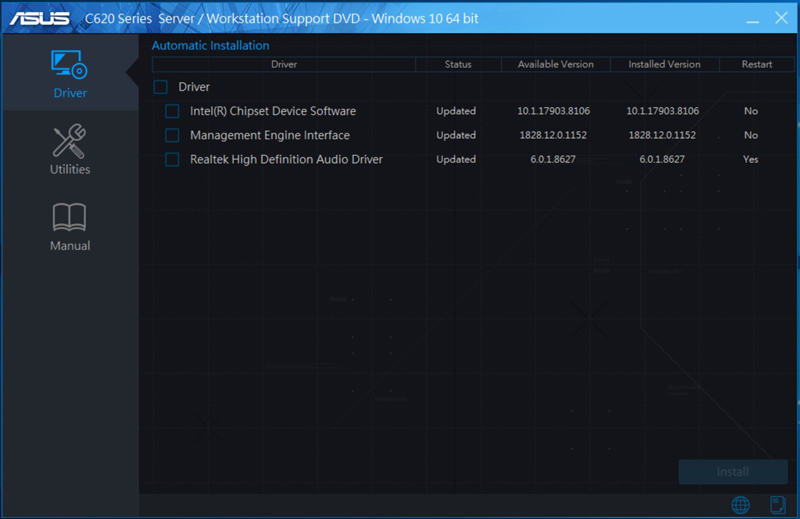Click the Automatic Installation heading
This screenshot has height=519, width=800.
(210, 45)
